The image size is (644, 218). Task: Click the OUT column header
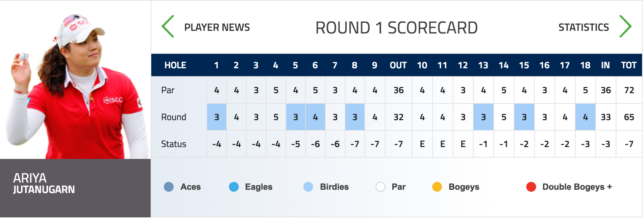click(398, 65)
